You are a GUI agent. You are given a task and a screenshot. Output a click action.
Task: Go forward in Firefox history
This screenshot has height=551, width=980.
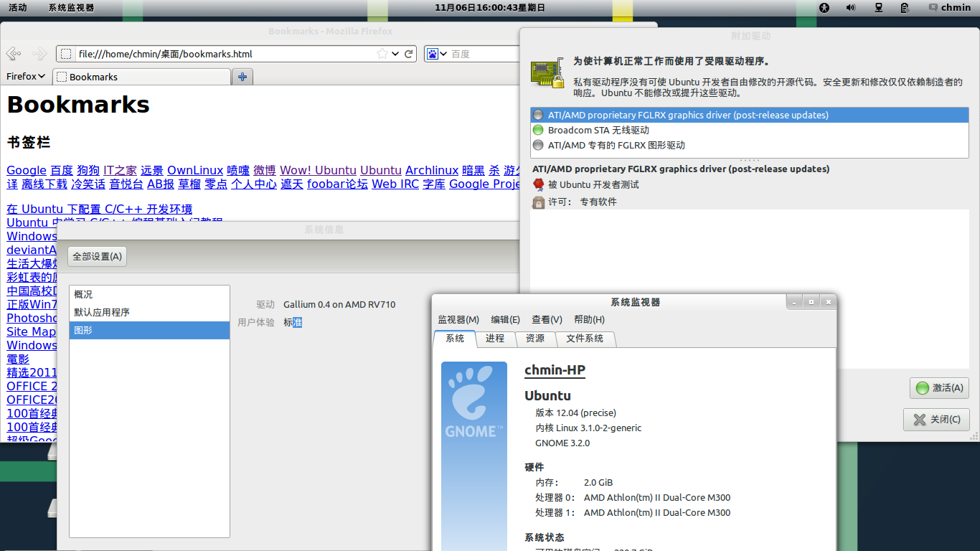point(39,54)
